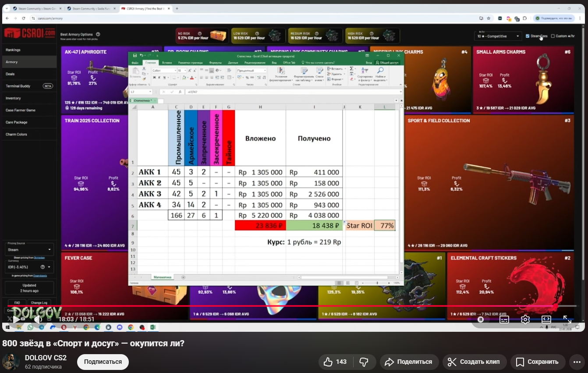Viewport: 588px width, 373px height.
Task: Open Rankings in CSROI sidebar
Action: [29, 50]
